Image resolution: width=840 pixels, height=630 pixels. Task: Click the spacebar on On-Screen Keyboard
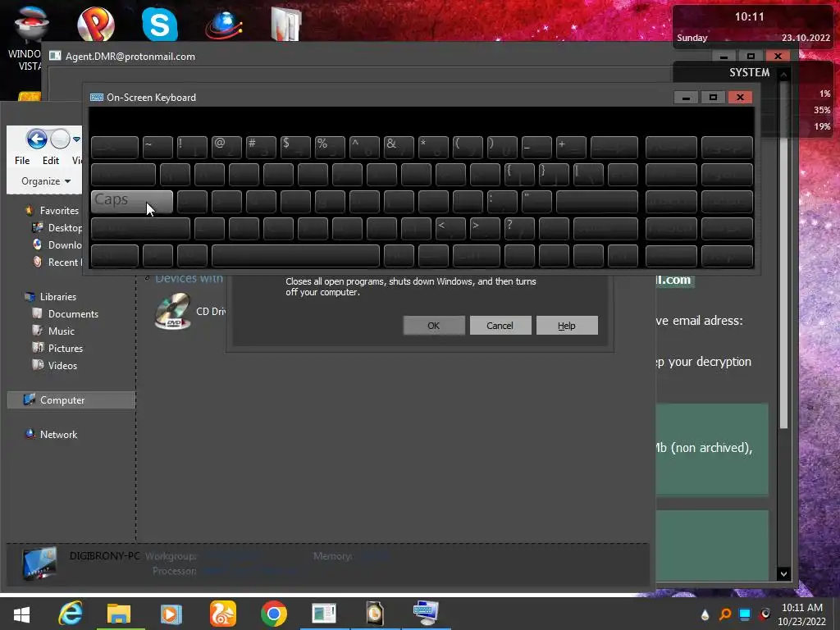(295, 256)
